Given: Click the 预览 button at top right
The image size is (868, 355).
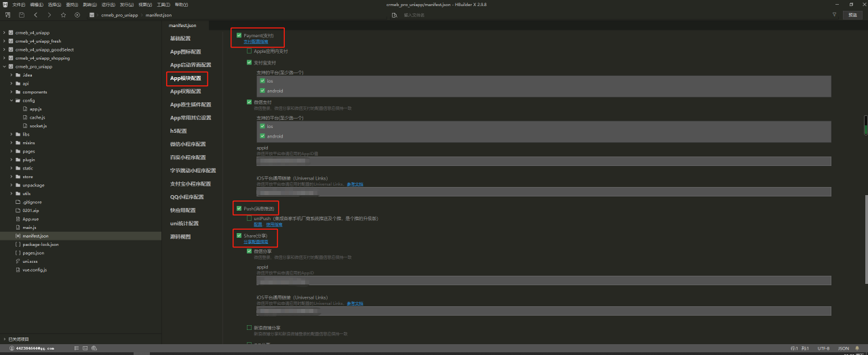Looking at the screenshot, I should [x=852, y=14].
